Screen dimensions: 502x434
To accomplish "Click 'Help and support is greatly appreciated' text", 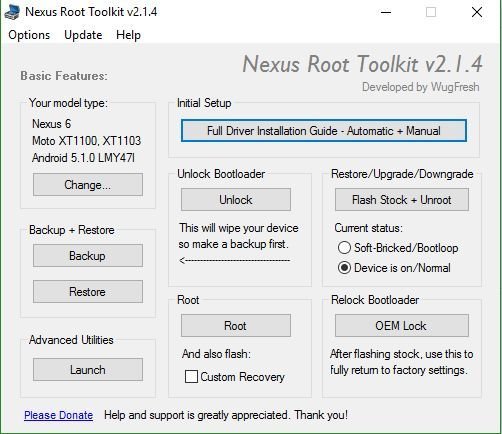I will [x=196, y=415].
